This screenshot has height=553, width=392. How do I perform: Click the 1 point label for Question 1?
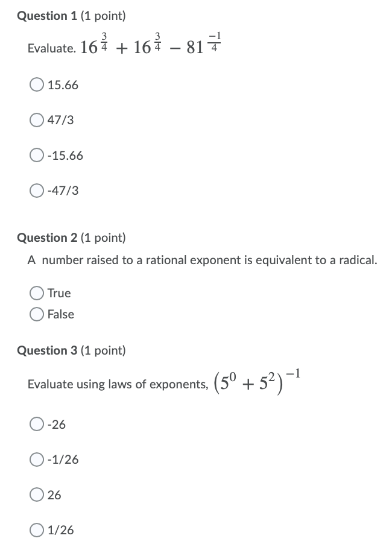pos(101,16)
